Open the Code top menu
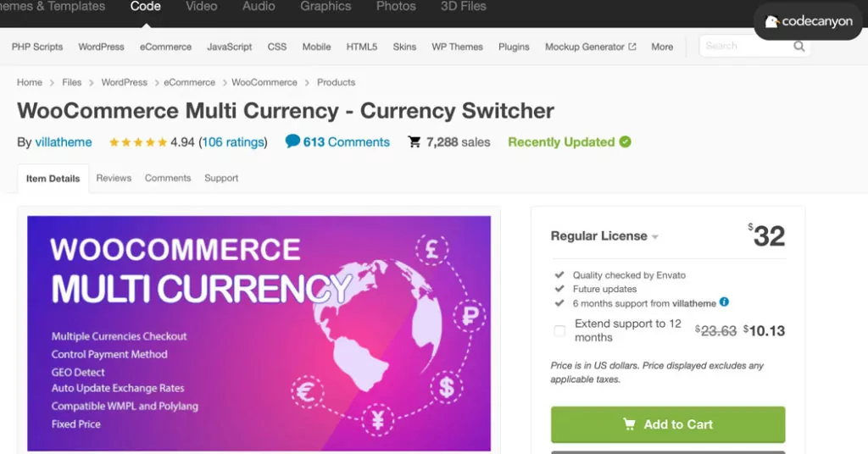The height and width of the screenshot is (454, 868). tap(146, 7)
